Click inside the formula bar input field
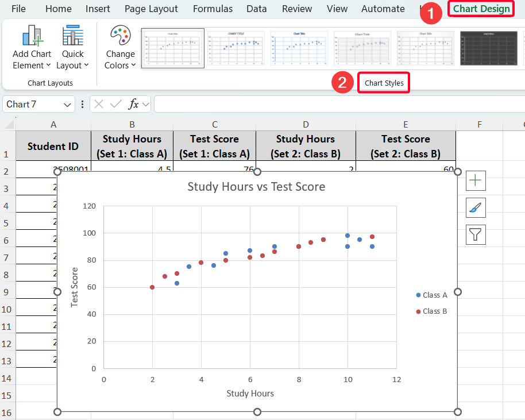 coord(339,104)
